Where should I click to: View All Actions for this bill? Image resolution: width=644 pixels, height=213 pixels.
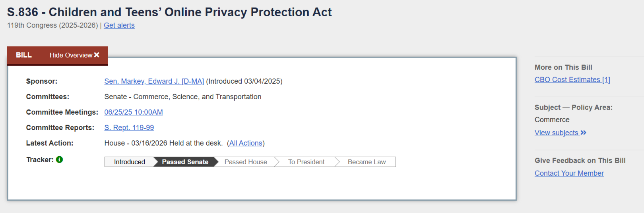coord(246,143)
